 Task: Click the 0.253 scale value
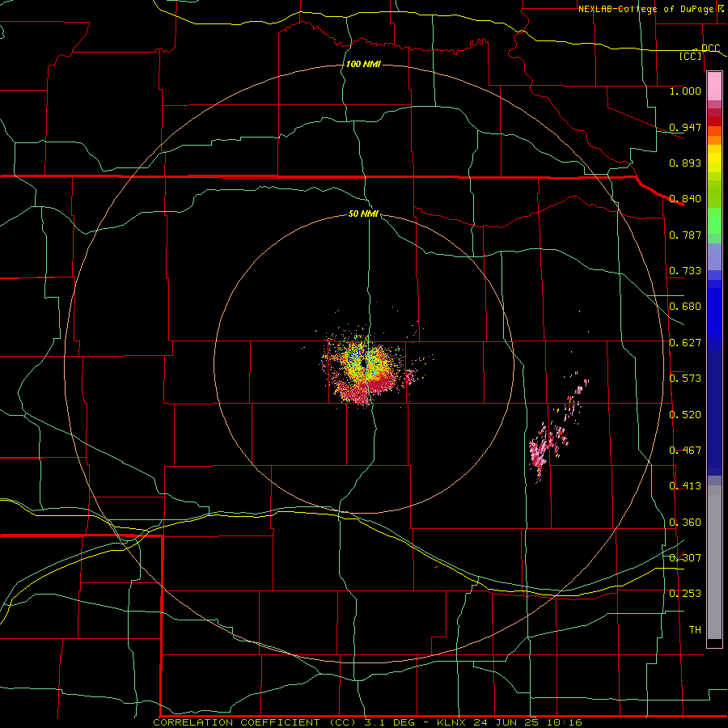tap(685, 594)
